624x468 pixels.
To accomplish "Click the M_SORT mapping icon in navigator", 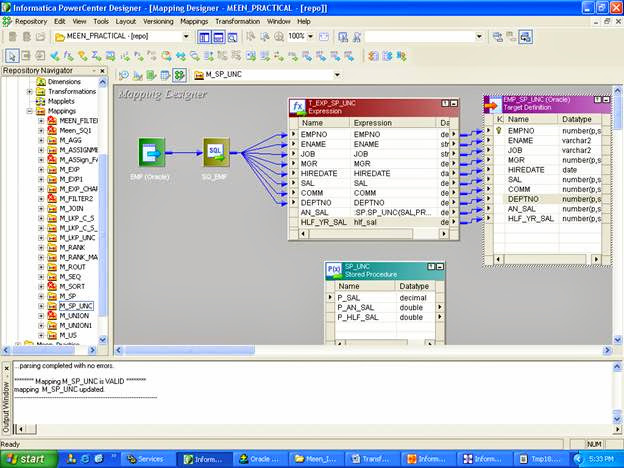I will tap(52, 286).
